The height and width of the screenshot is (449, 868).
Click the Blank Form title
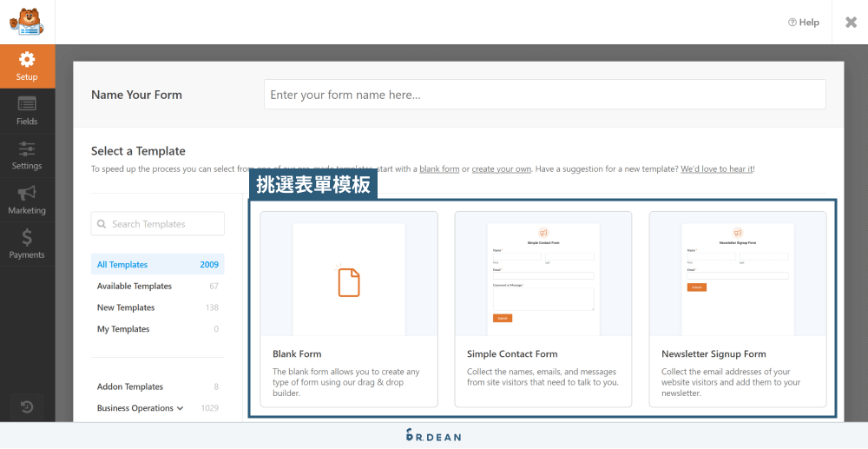coord(297,353)
